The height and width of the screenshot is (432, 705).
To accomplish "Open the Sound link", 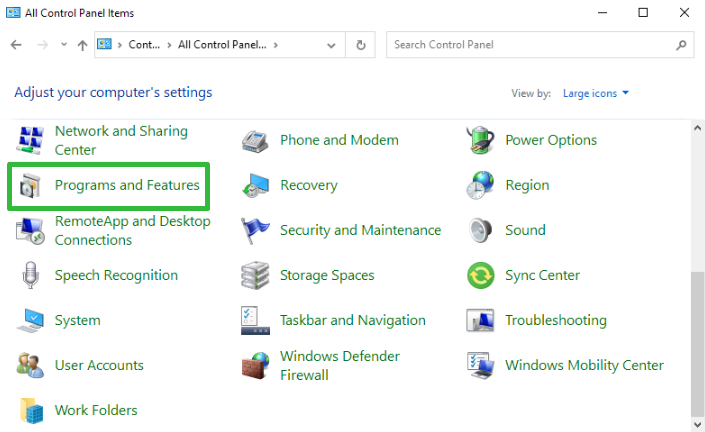I will pyautogui.click(x=525, y=230).
